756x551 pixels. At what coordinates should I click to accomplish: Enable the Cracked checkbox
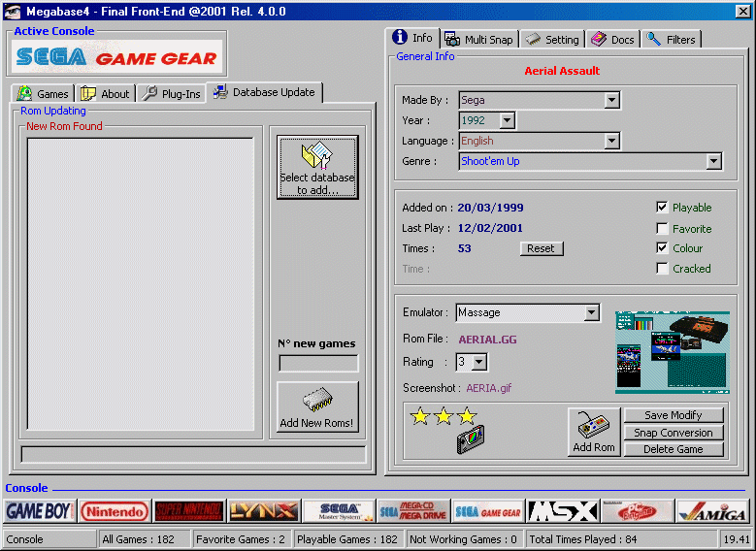click(x=663, y=268)
